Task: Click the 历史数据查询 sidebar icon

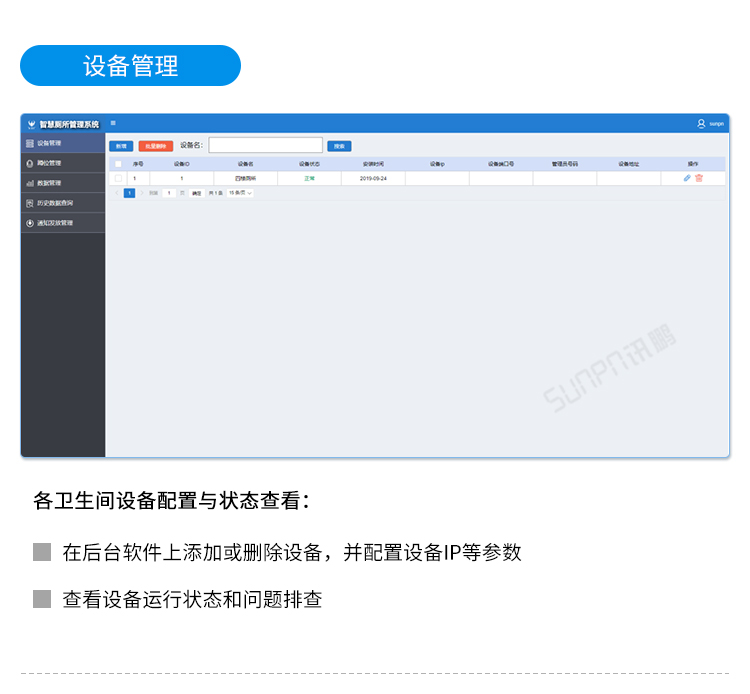Action: 30,203
